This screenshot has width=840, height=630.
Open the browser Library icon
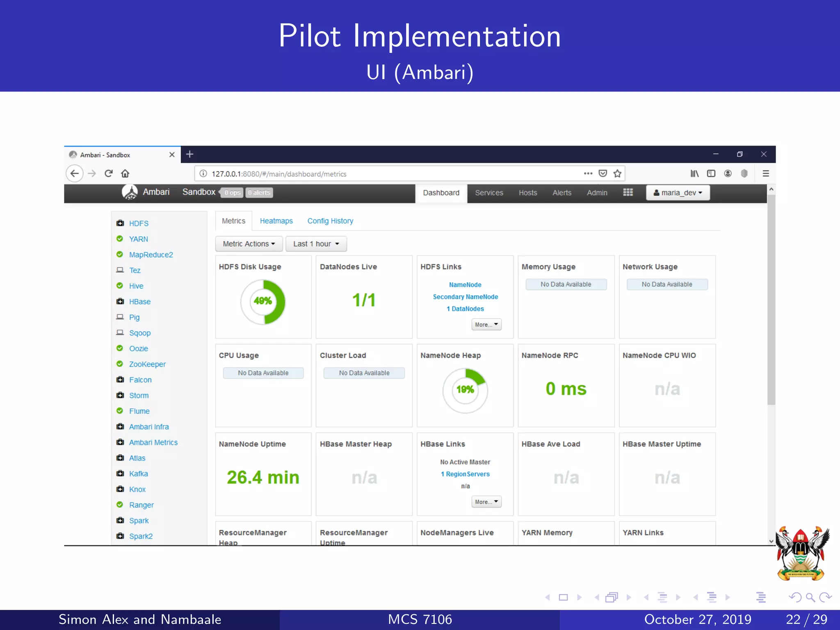[694, 173]
